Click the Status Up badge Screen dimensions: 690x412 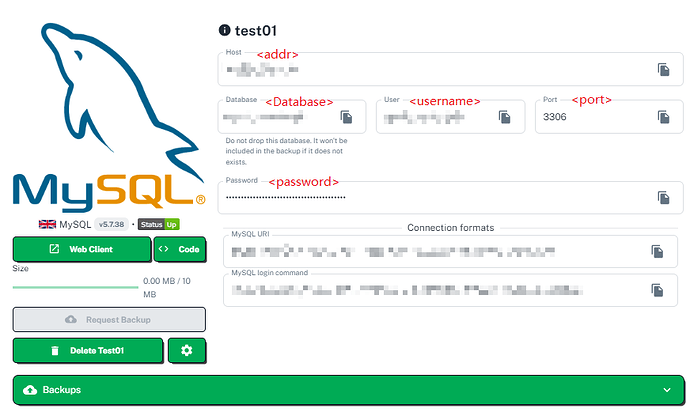tap(158, 224)
